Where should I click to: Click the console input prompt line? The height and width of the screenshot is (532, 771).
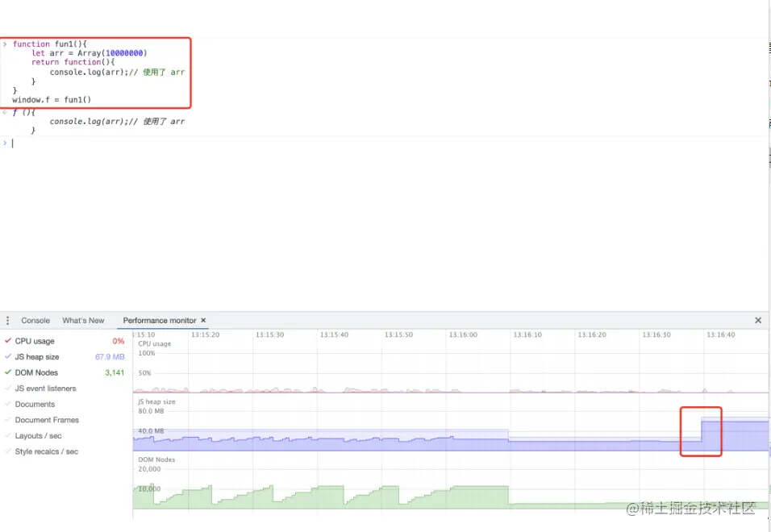(x=384, y=143)
